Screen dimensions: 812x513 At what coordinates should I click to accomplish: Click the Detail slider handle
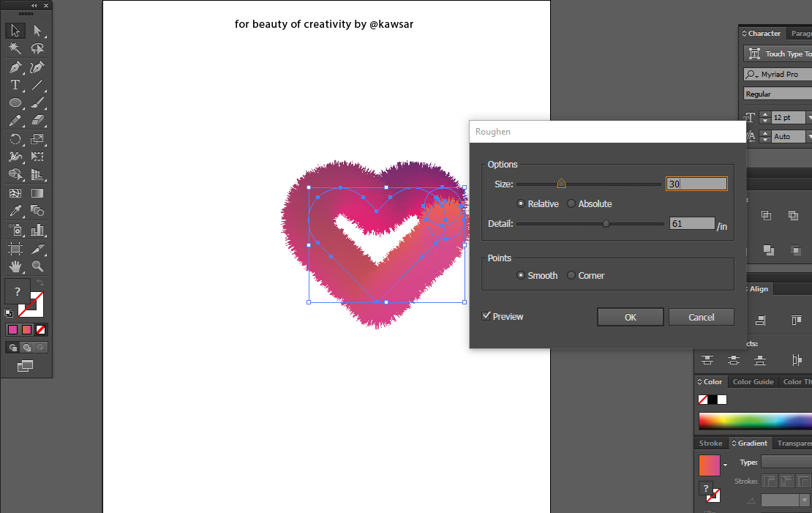coord(606,223)
